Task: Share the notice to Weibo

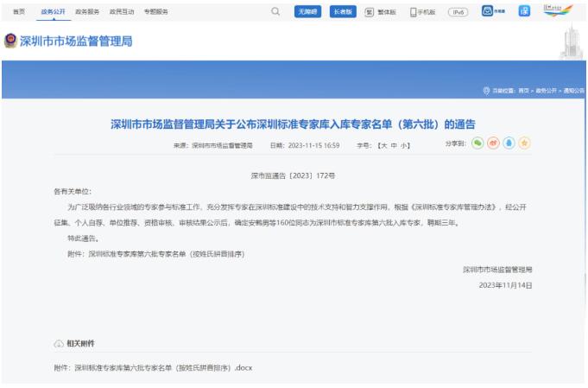Action: 492,144
